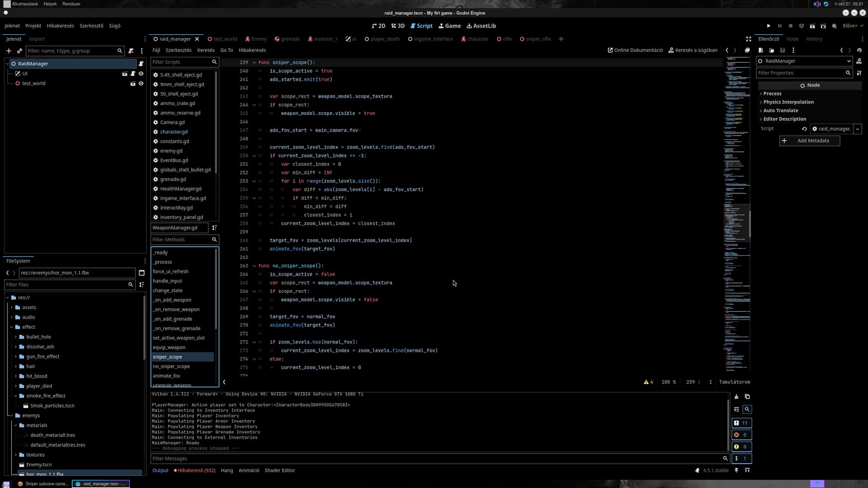Open the Online Dokumentáció link
The image size is (868, 488).
[635, 50]
